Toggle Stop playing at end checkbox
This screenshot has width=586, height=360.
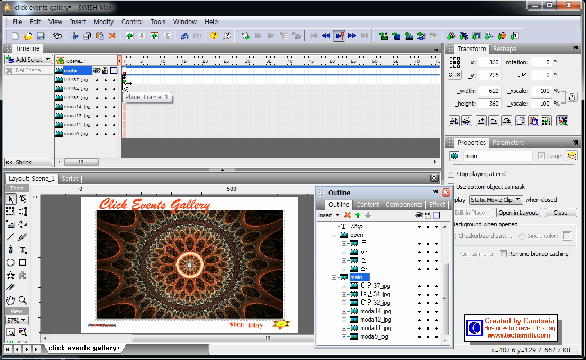(452, 174)
